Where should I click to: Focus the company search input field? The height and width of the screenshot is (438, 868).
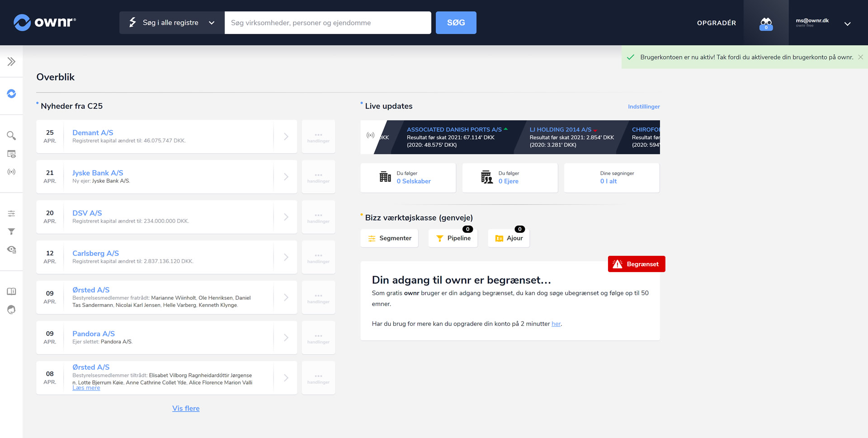[328, 23]
